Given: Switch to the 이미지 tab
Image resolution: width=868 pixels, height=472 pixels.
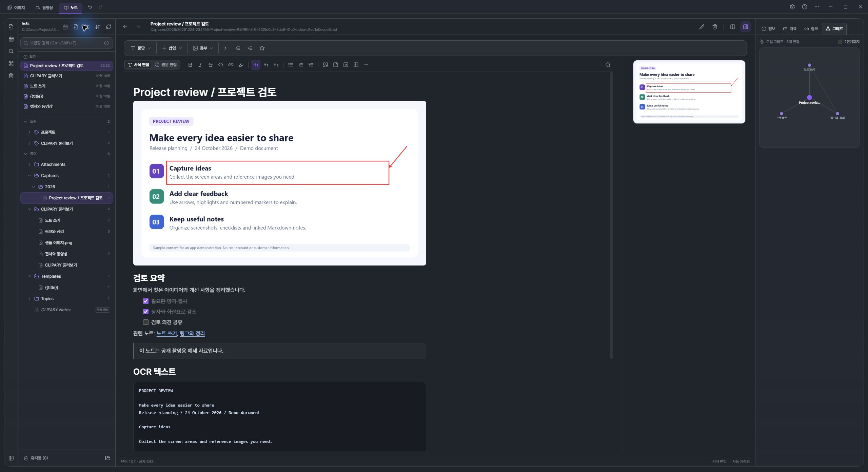Looking at the screenshot, I should tap(16, 7).
